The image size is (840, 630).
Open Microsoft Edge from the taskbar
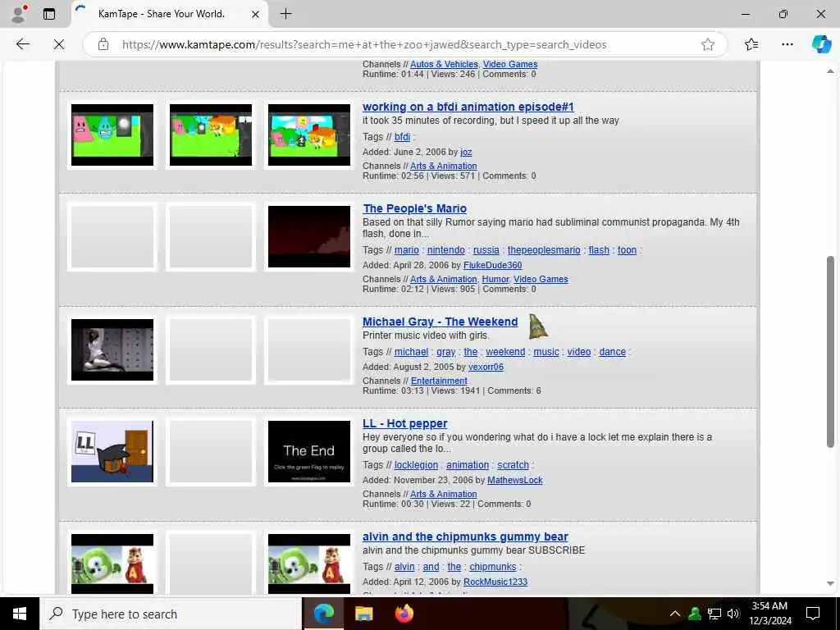[323, 614]
